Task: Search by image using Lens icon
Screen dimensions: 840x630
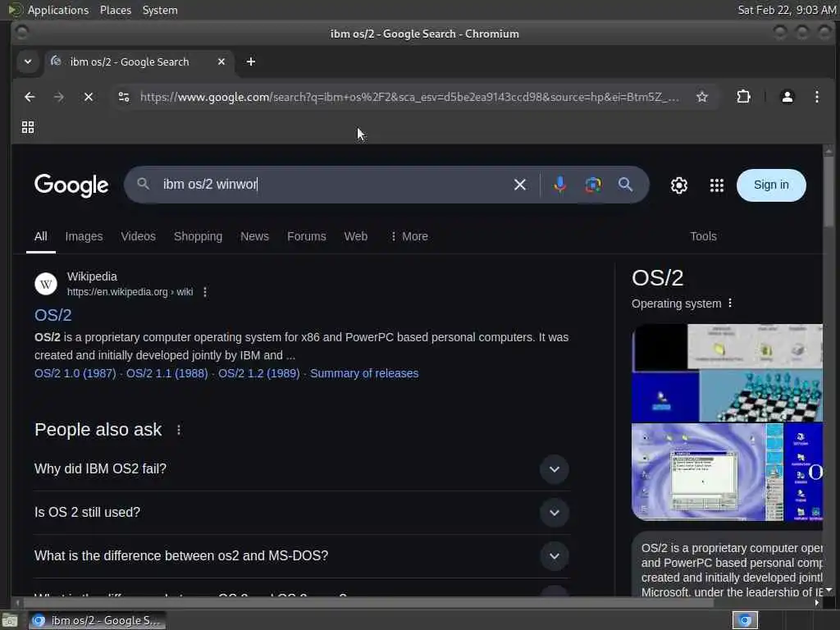Action: (592, 185)
